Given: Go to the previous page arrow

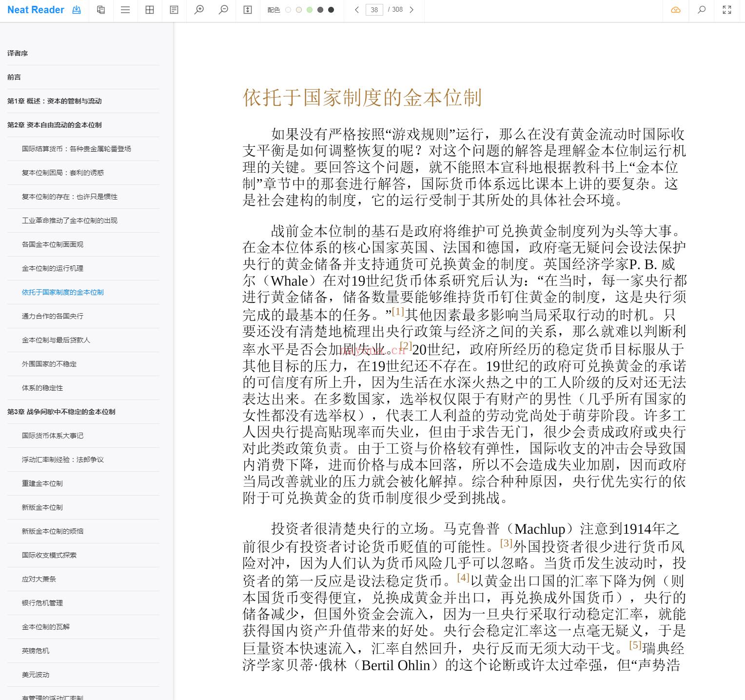Looking at the screenshot, I should (x=357, y=10).
